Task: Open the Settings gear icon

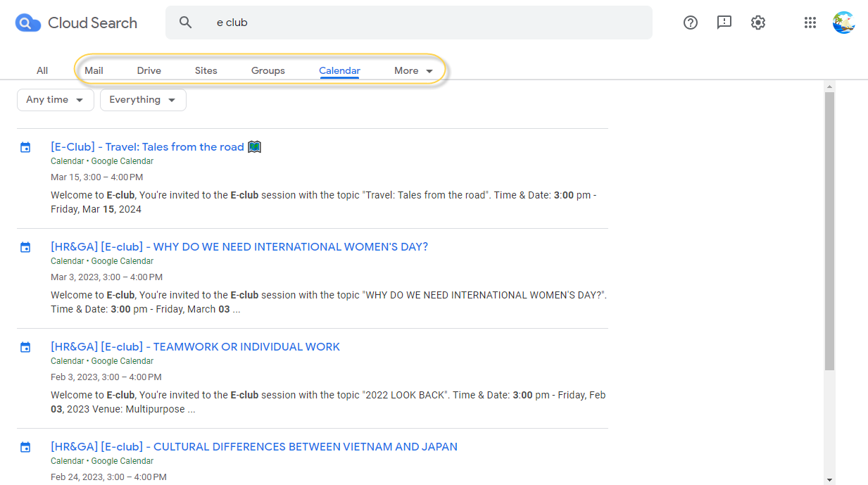Action: click(x=757, y=23)
